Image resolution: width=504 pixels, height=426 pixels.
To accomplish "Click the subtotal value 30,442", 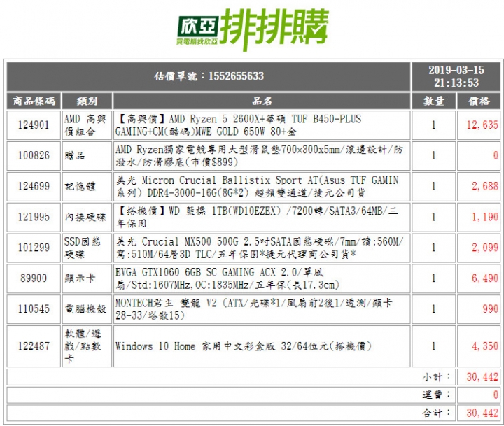I will tap(482, 377).
